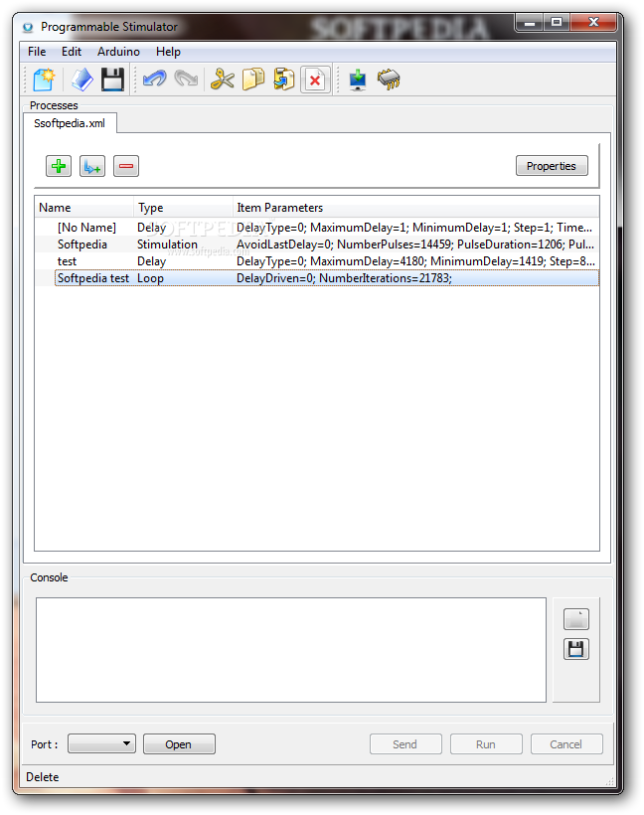Remove item with red minus button
This screenshot has height=815, width=644.
(x=126, y=166)
